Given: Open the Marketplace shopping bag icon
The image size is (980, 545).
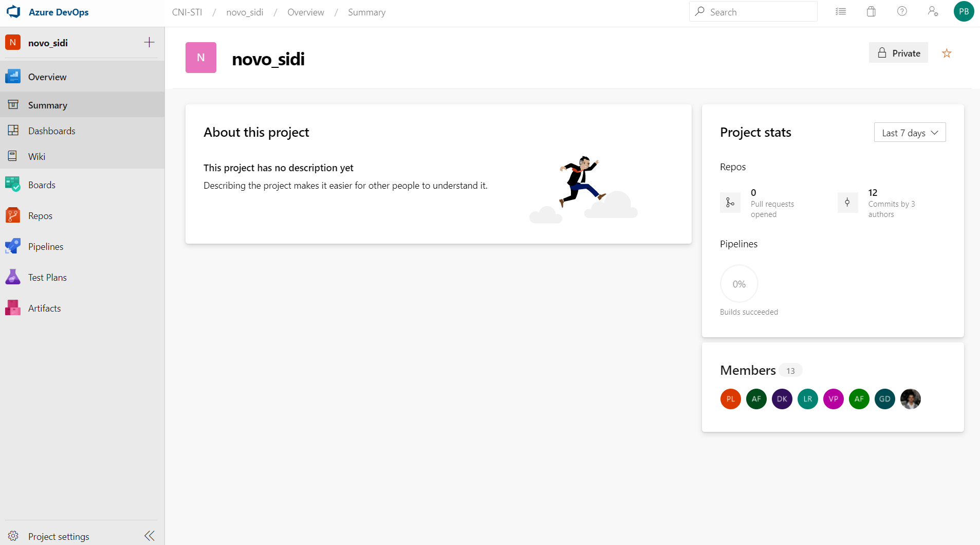Looking at the screenshot, I should tap(871, 11).
